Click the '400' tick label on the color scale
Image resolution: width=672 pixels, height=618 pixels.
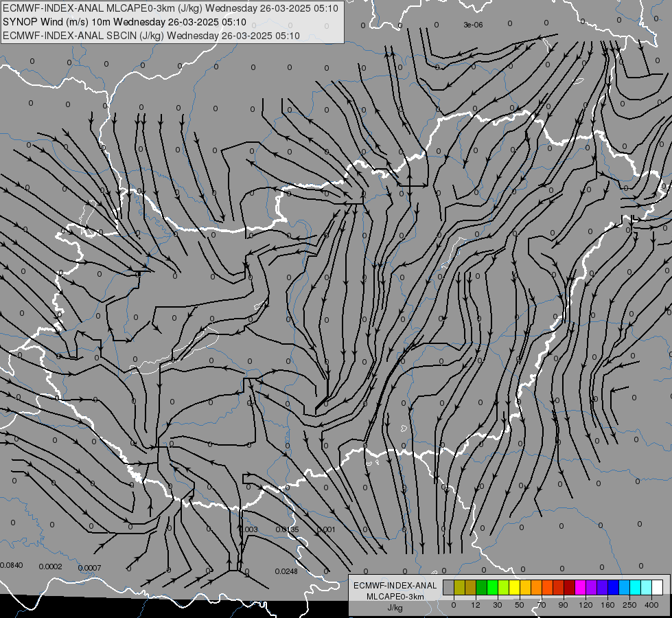(x=651, y=605)
